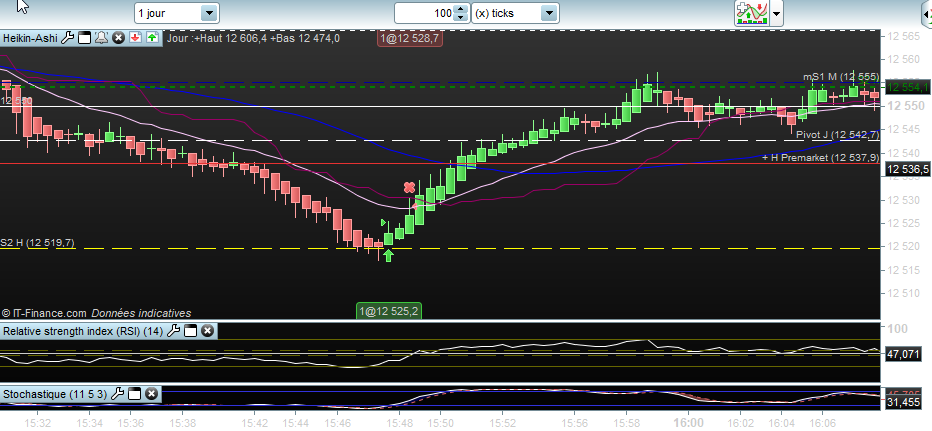Click the Heikin-Ashi panel title
This screenshot has width=932, height=431.
tap(30, 38)
